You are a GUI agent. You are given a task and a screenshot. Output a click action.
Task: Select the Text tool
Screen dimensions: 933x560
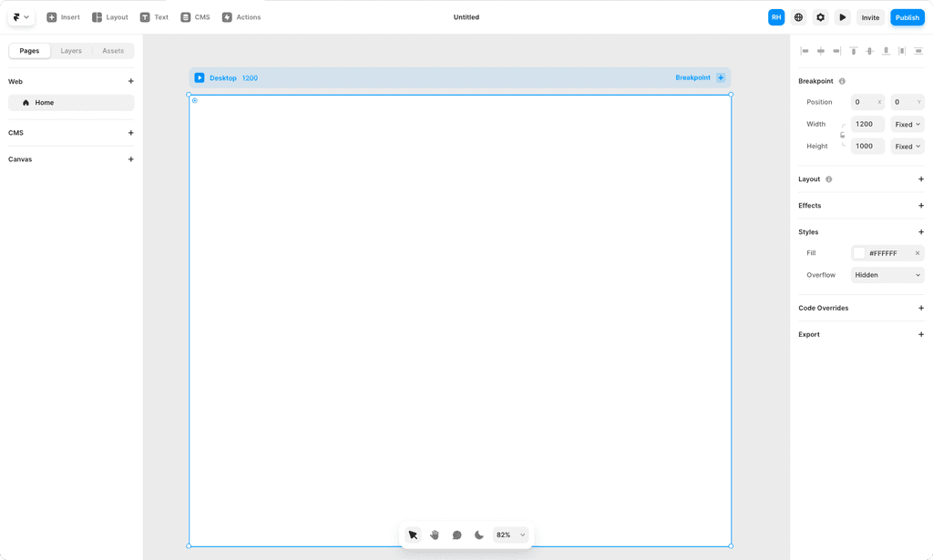coord(155,16)
